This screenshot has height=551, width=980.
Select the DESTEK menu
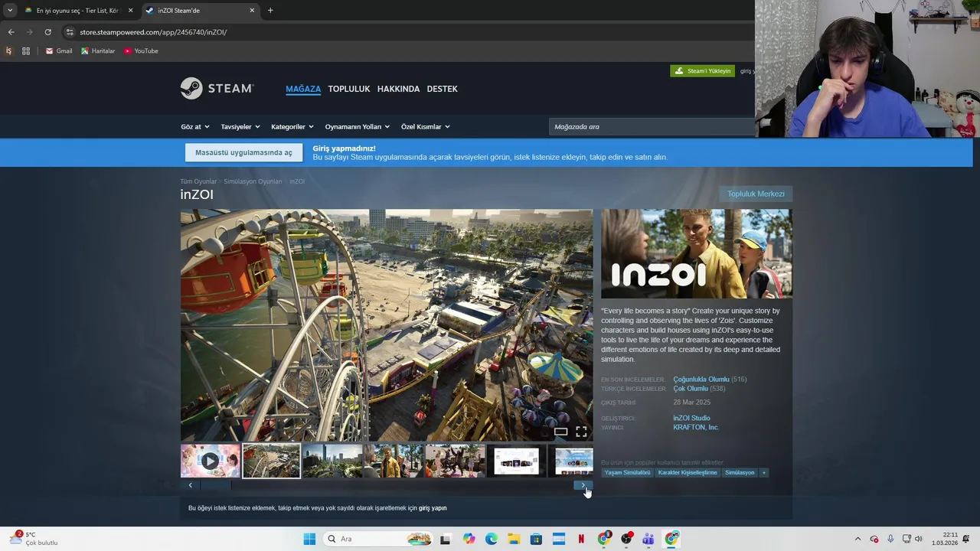(442, 89)
